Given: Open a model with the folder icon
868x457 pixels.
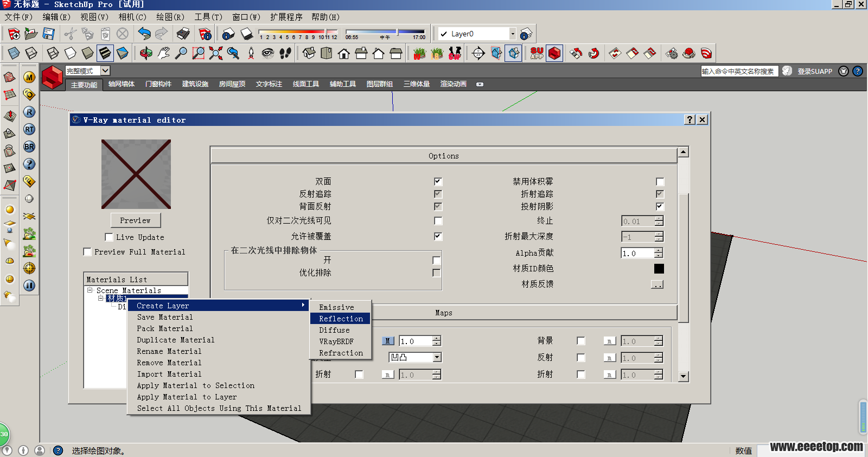Looking at the screenshot, I should (x=31, y=34).
